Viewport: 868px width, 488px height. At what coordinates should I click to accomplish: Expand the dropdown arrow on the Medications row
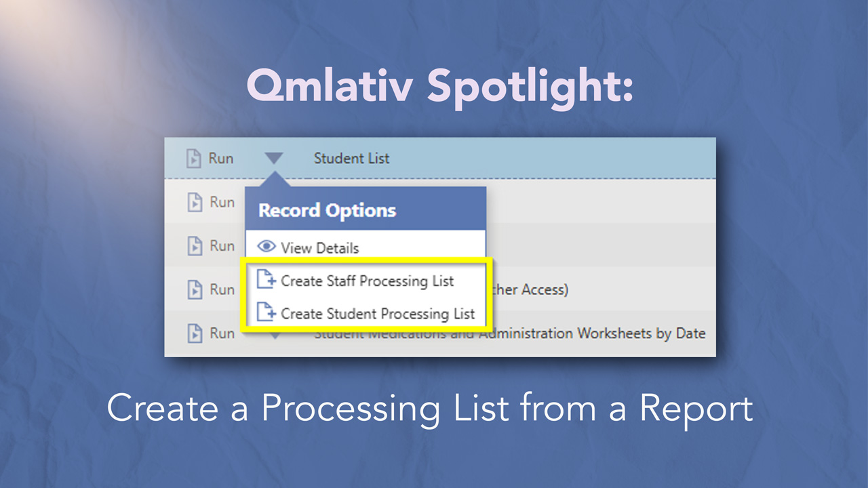click(274, 333)
